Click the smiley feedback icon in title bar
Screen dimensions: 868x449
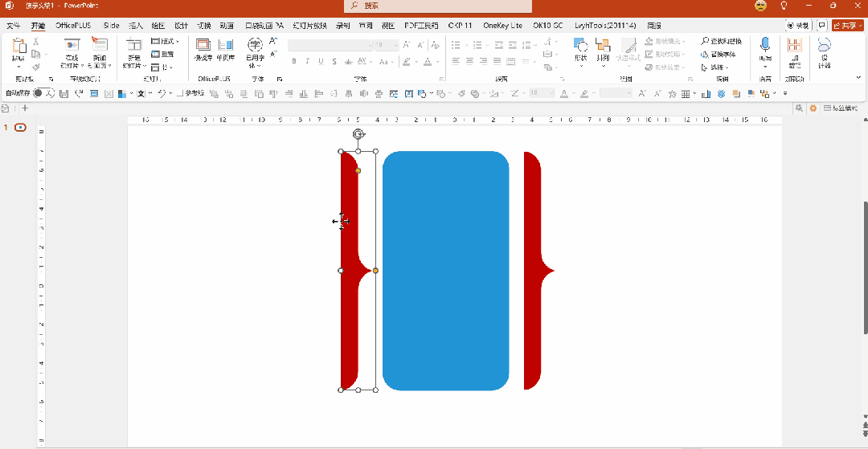pos(760,6)
